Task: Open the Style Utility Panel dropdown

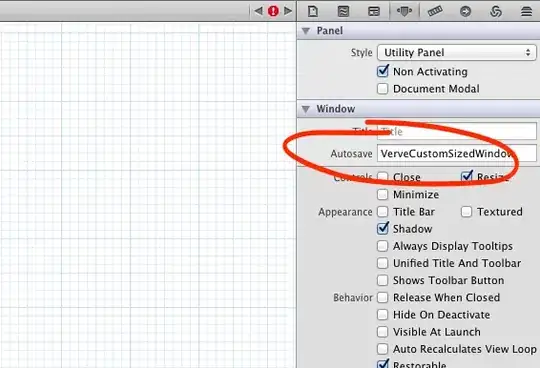Action: coord(457,53)
